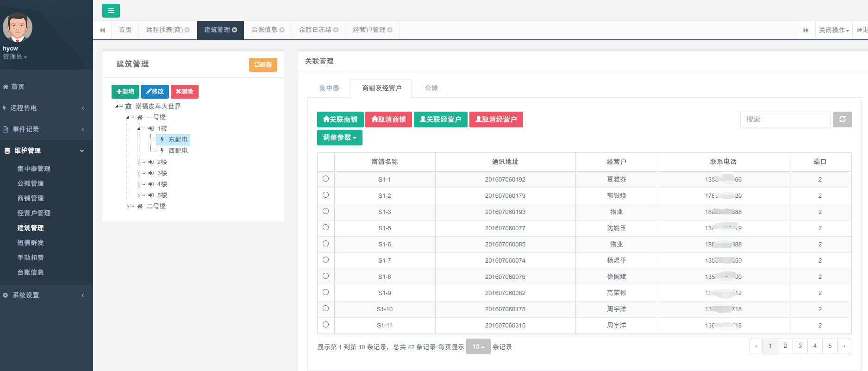Click the orange 刷新 refresh button

(263, 65)
